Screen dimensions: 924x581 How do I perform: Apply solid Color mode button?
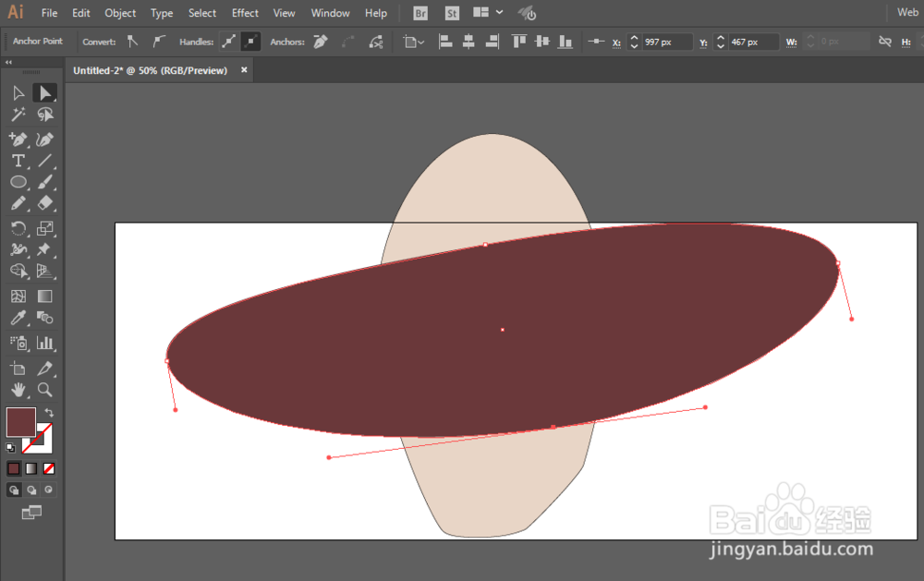[x=14, y=468]
